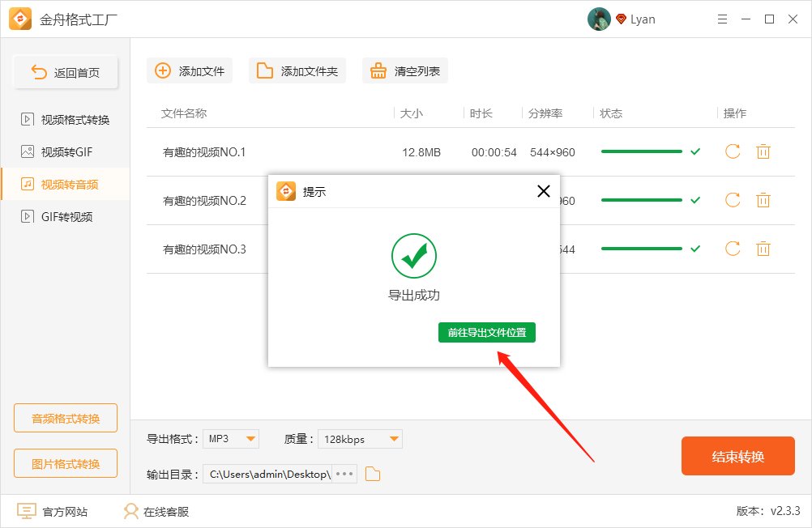The width and height of the screenshot is (812, 528).
Task: Delete 有趣的视频NO.3 with the trash icon
Action: (763, 249)
